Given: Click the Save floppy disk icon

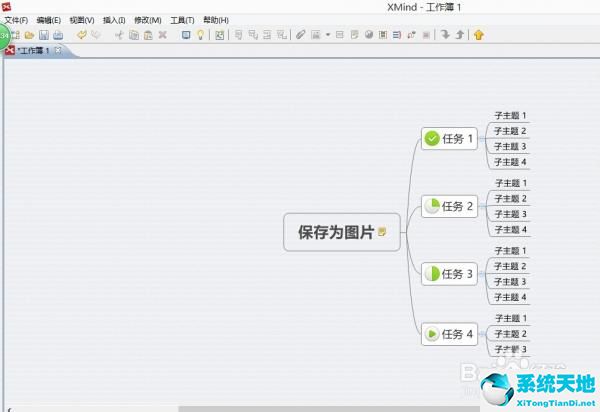Looking at the screenshot, I should click(x=44, y=35).
